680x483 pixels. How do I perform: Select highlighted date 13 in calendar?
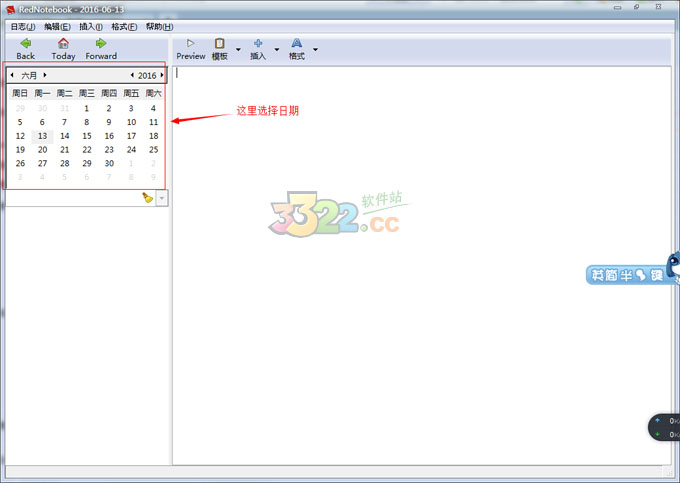(42, 136)
